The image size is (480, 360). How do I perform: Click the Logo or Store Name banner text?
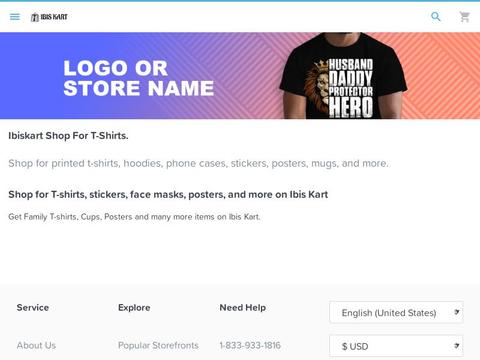coord(139,78)
